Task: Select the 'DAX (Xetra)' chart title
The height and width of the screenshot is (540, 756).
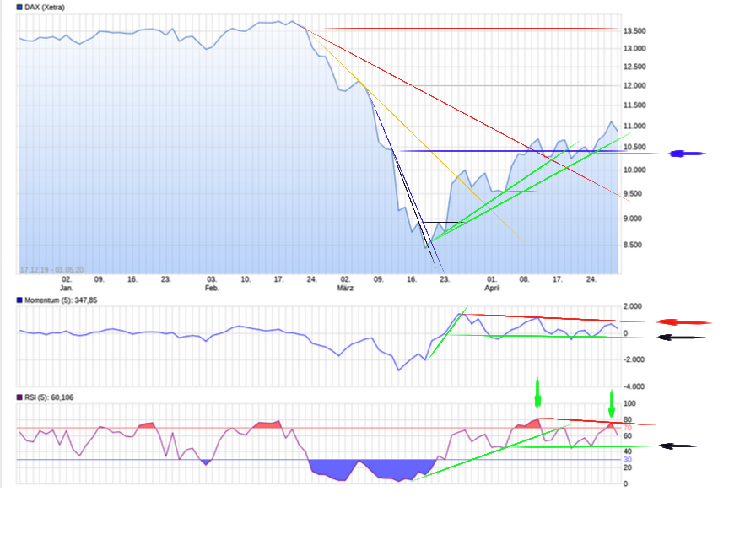Action: (45, 8)
